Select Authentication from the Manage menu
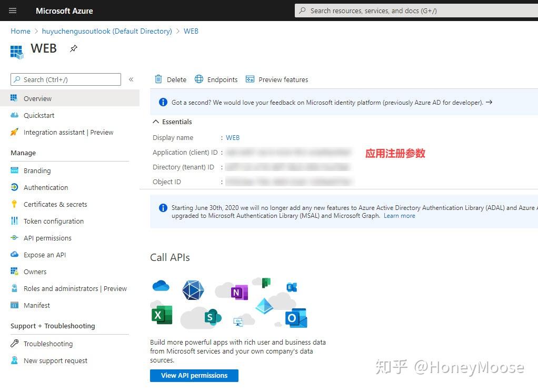Viewport: 538px width, 392px height. click(x=46, y=187)
